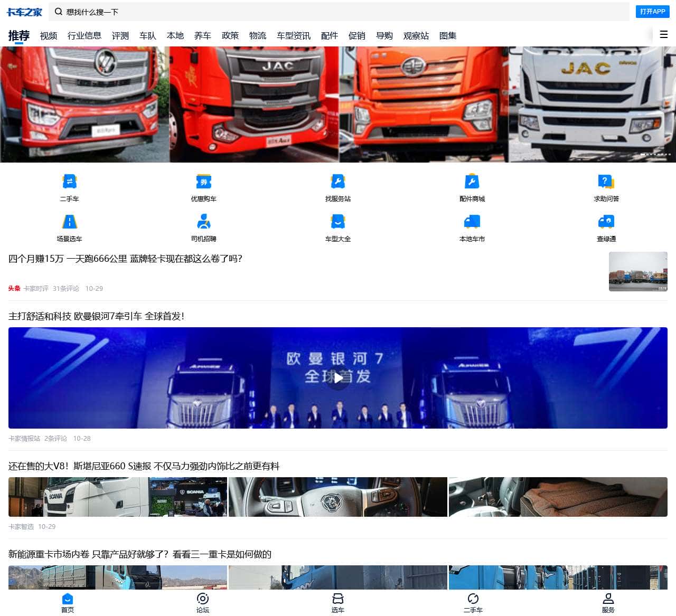Click the 打开APP button
The width and height of the screenshot is (676, 616).
(x=653, y=12)
